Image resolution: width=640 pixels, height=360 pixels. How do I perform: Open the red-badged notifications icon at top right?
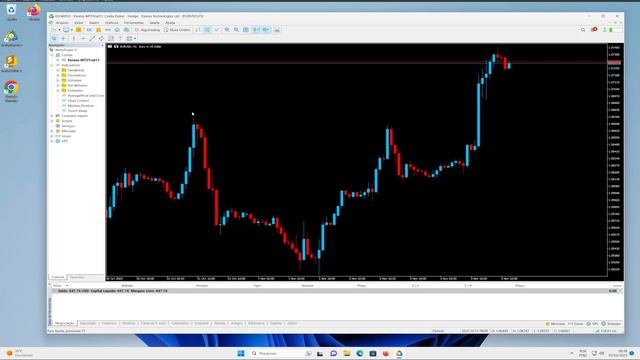tap(594, 29)
